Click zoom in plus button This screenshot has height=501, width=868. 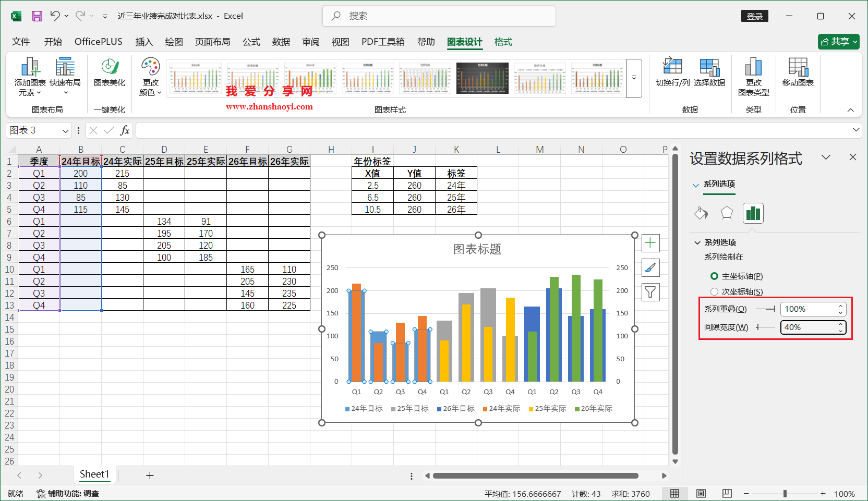[823, 494]
